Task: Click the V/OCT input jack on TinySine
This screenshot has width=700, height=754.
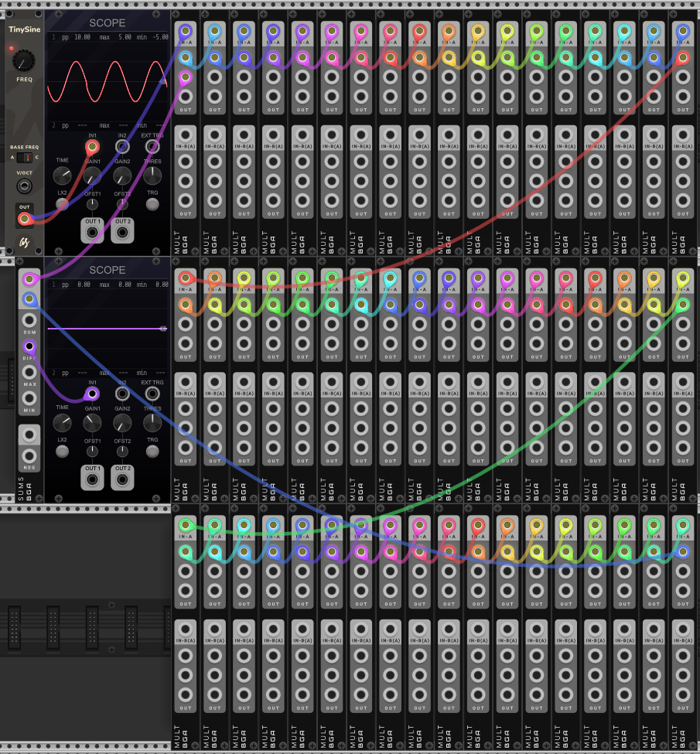Action: 25,186
